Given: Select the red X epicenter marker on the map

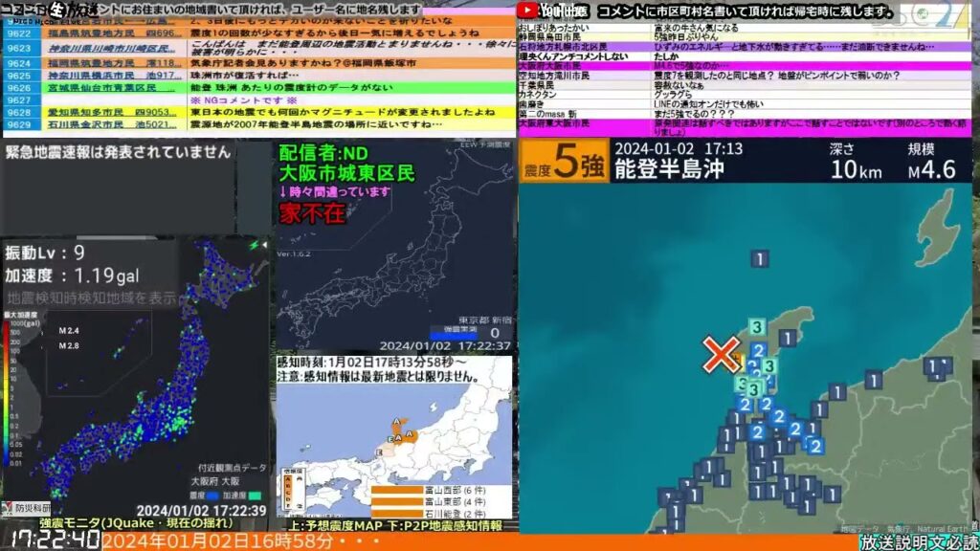Looking at the screenshot, I should (723, 354).
